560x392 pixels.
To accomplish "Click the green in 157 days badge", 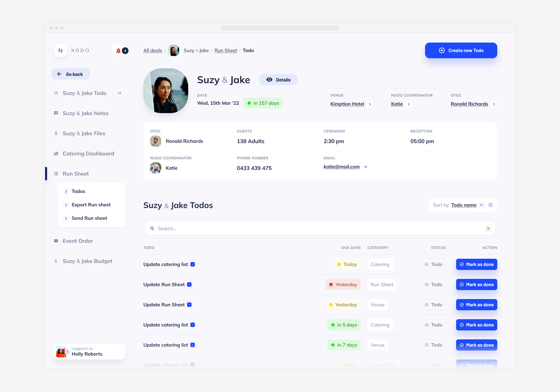I will coord(263,103).
